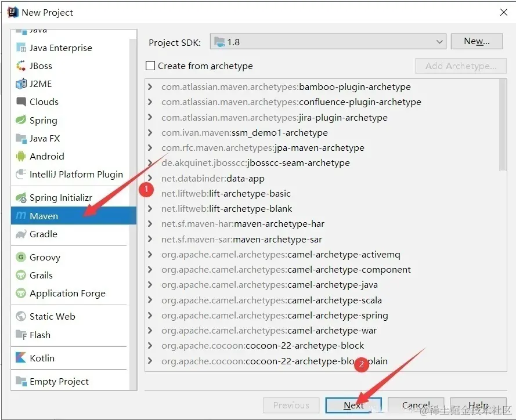This screenshot has width=516, height=420.
Task: Select Android project type label
Action: [x=47, y=156]
